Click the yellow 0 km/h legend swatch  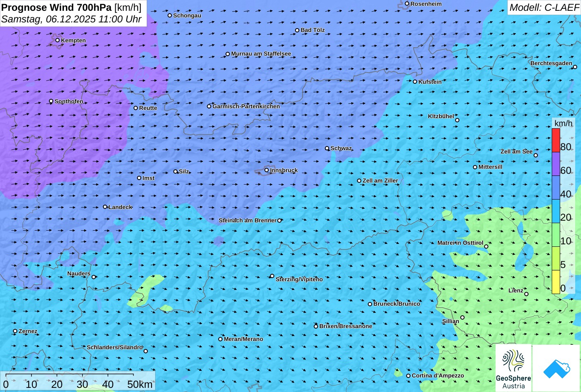pyautogui.click(x=556, y=282)
